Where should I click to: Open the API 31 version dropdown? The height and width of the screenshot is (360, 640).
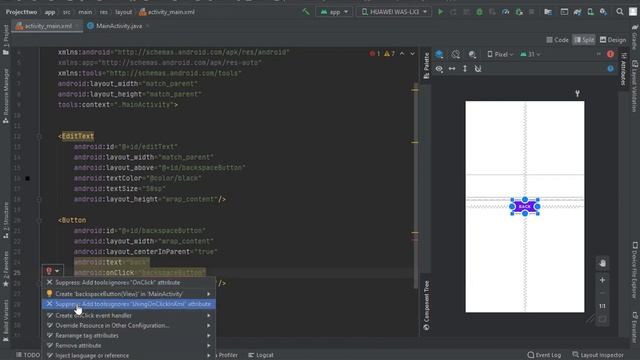pyautogui.click(x=530, y=54)
